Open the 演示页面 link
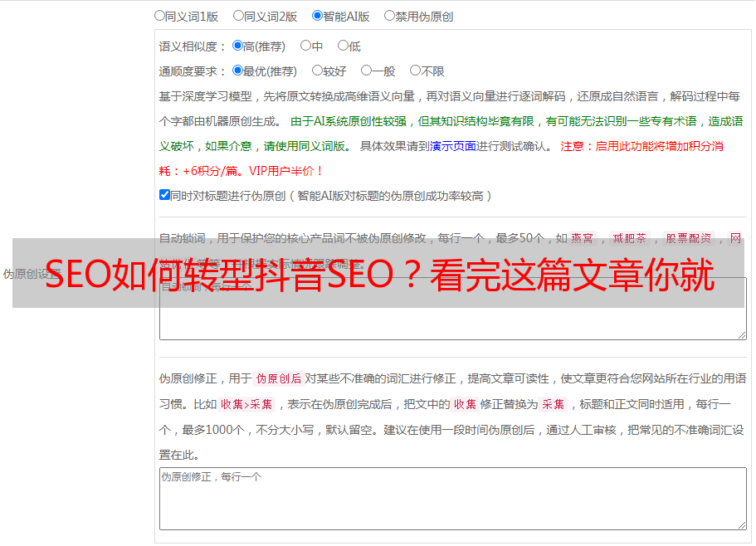 click(x=453, y=146)
